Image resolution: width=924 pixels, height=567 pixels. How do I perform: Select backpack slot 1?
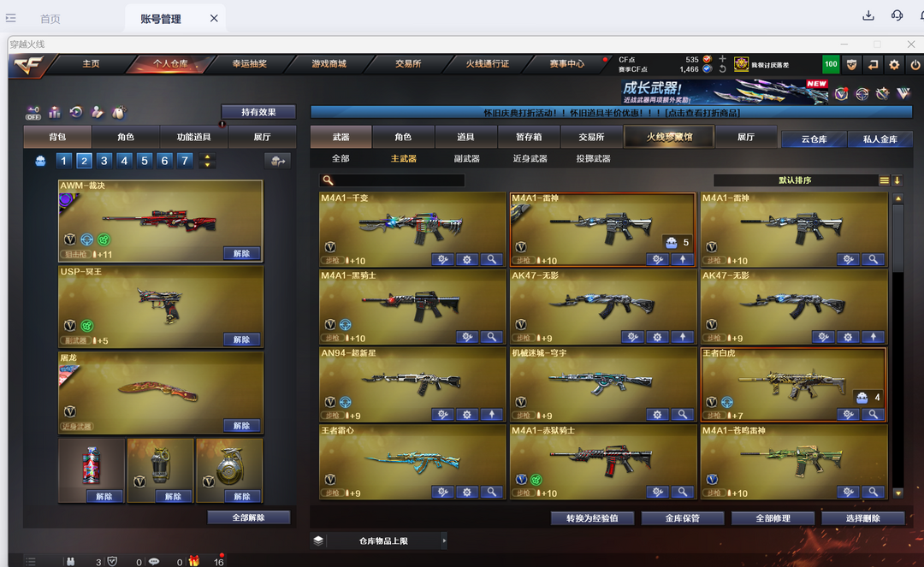(63, 160)
